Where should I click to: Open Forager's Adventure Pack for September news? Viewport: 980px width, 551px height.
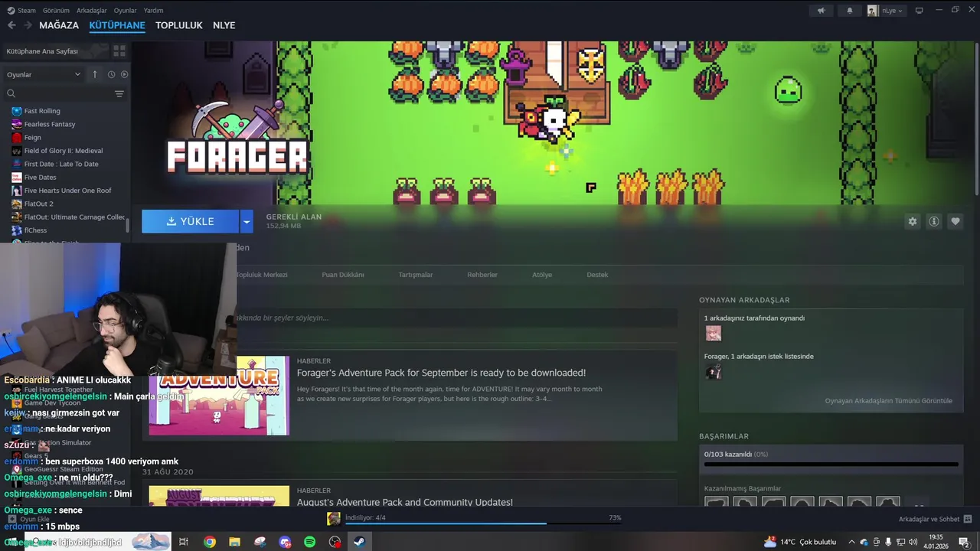coord(441,373)
